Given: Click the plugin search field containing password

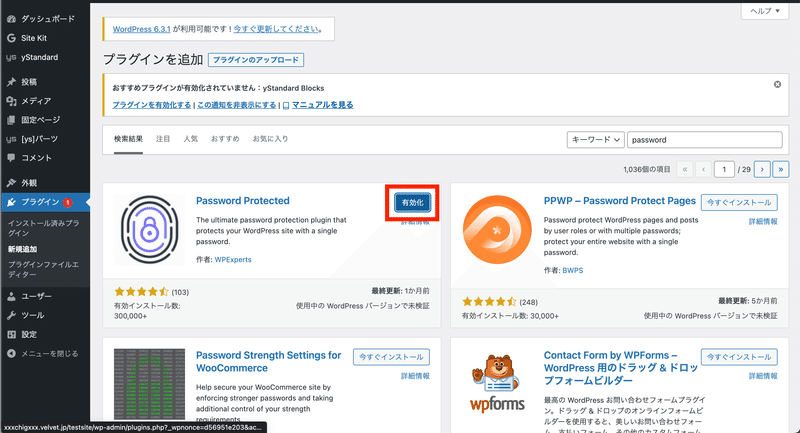Looking at the screenshot, I should pyautogui.click(x=704, y=140).
